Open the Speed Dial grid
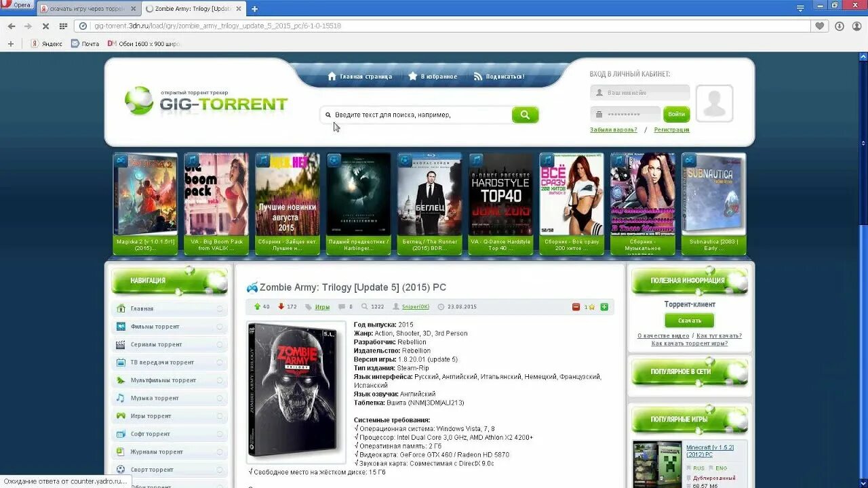Image resolution: width=868 pixels, height=488 pixels. (x=63, y=26)
